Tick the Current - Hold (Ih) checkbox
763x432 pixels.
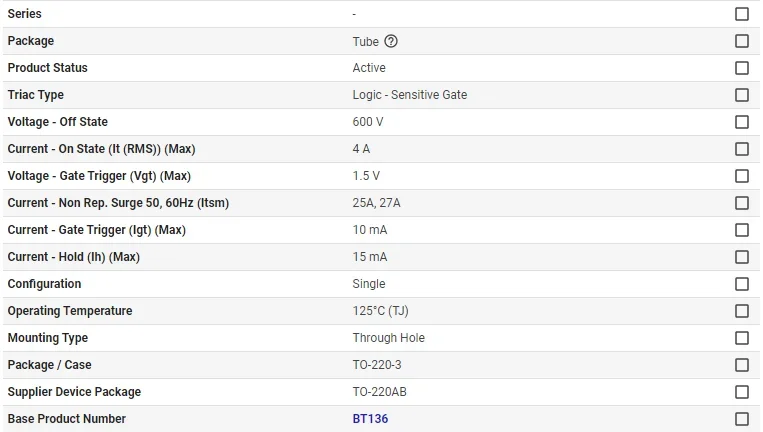click(742, 257)
